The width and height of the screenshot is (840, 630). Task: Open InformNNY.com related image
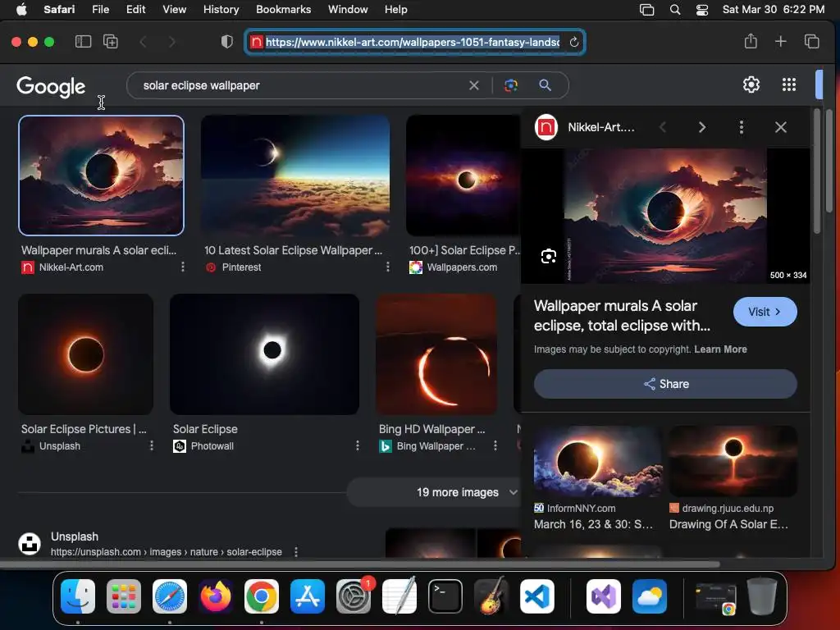point(598,461)
